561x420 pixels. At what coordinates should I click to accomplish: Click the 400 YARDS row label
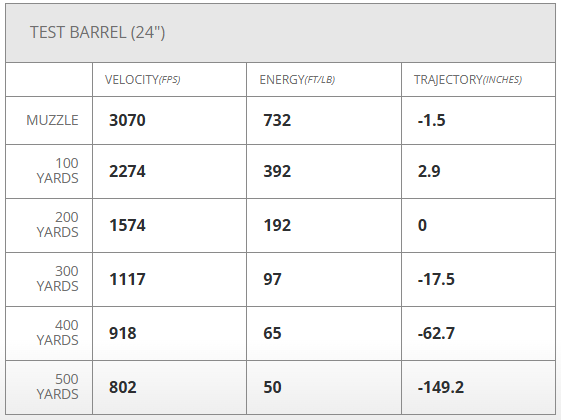pyautogui.click(x=57, y=333)
